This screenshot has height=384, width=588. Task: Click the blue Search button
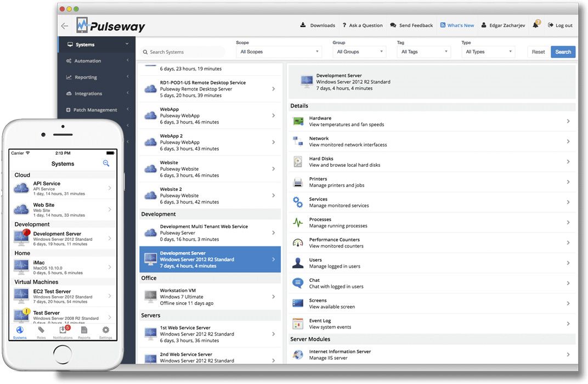pos(563,52)
